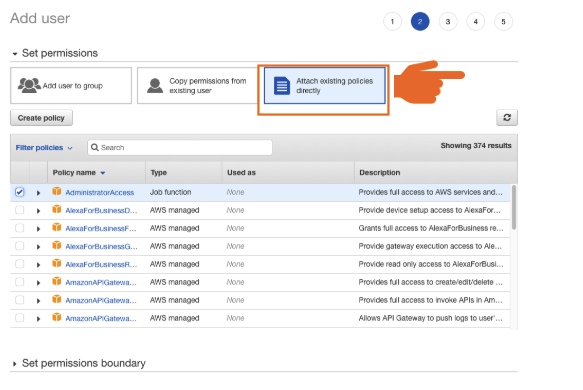This screenshot has height=390, width=583.
Task: Open the AlexaForBusinessF... policy link
Action: pos(101,228)
